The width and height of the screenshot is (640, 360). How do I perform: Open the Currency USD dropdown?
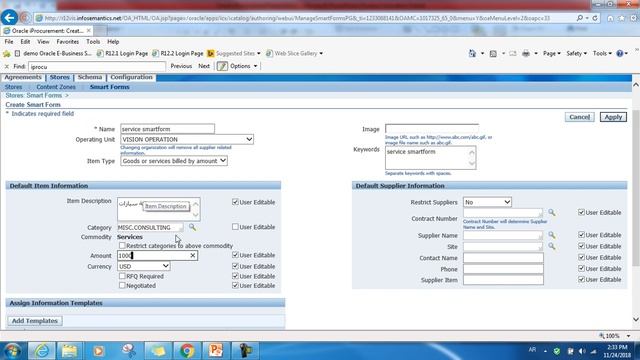(144, 266)
